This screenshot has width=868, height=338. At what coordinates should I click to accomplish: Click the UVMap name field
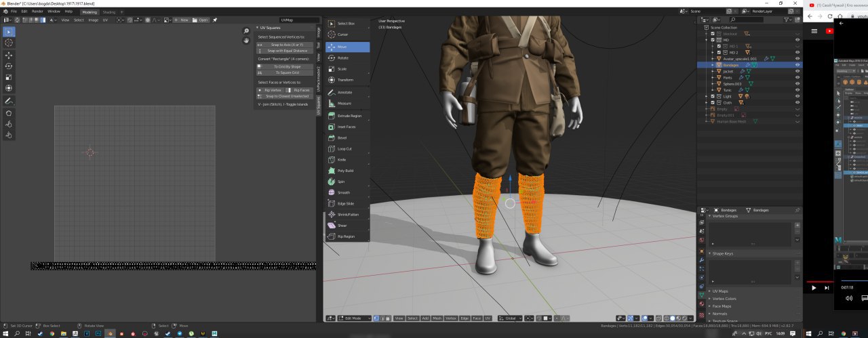[298, 20]
